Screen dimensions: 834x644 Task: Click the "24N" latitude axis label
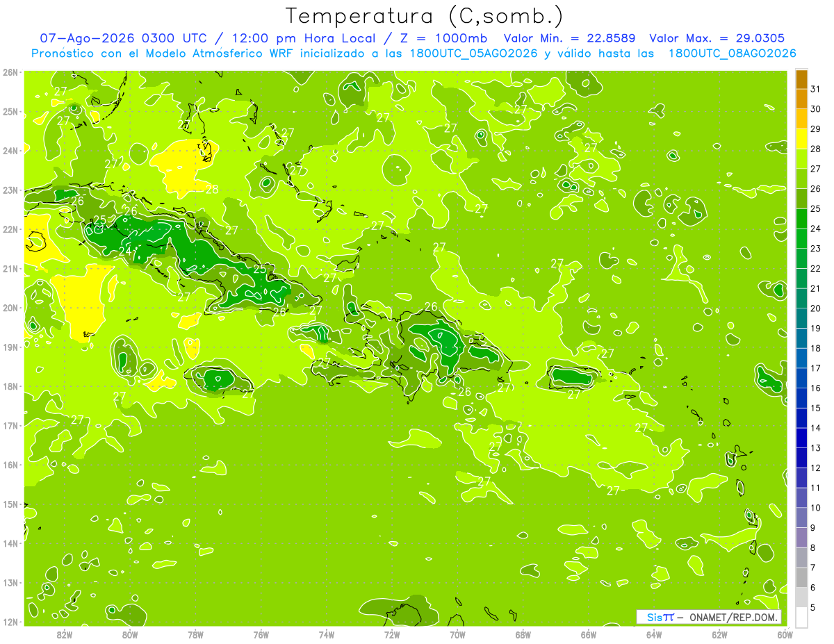click(x=10, y=151)
